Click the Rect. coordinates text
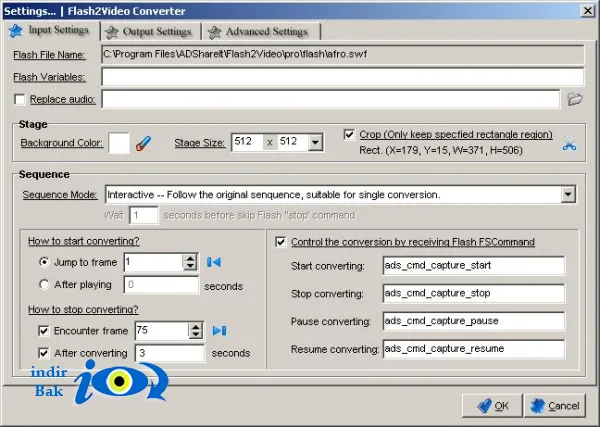 pos(441,150)
